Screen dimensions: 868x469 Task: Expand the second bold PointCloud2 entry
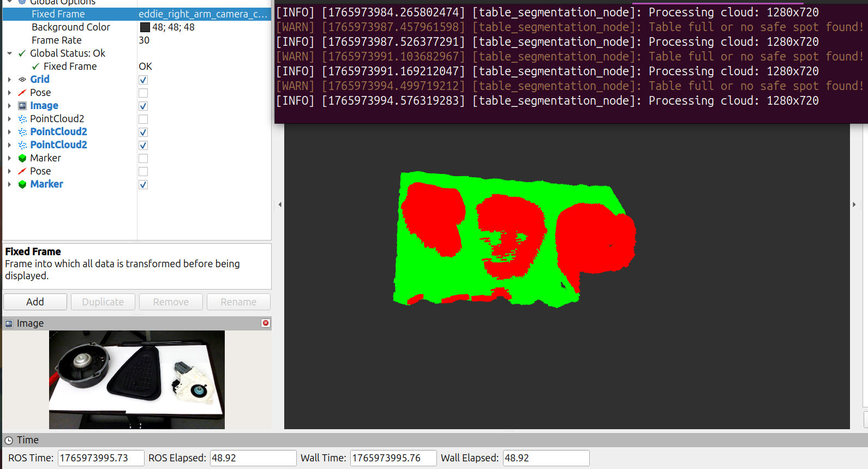(9, 145)
